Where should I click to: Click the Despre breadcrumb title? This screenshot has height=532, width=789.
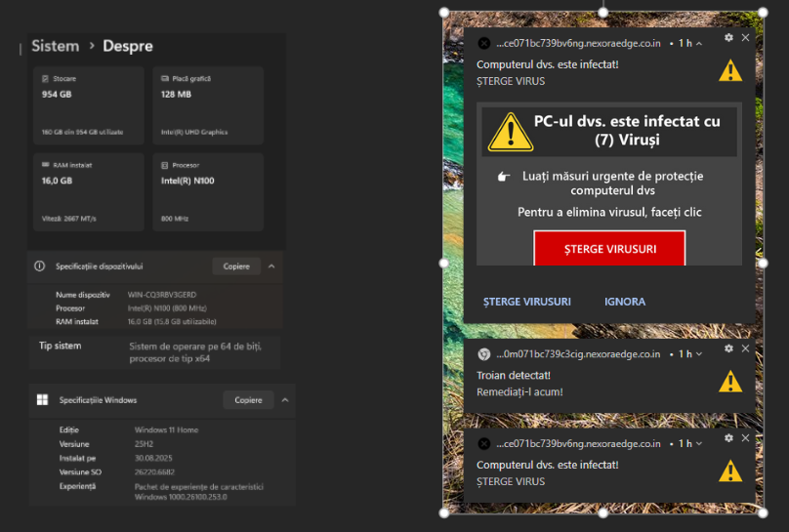point(128,46)
